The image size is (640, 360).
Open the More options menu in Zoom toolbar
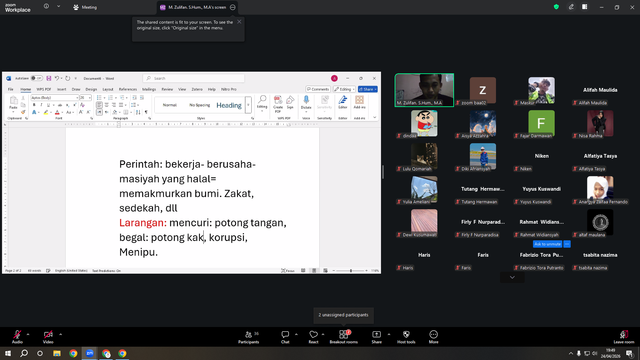[433, 337]
